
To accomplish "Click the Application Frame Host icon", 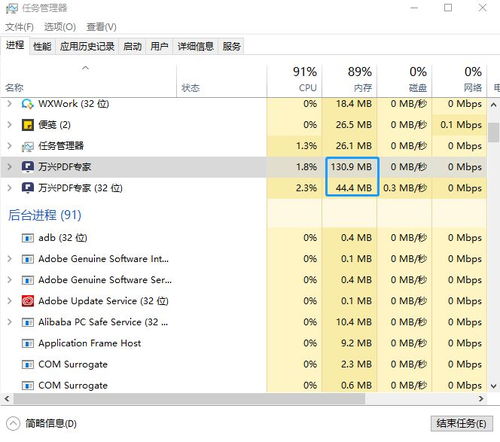I will (27, 343).
